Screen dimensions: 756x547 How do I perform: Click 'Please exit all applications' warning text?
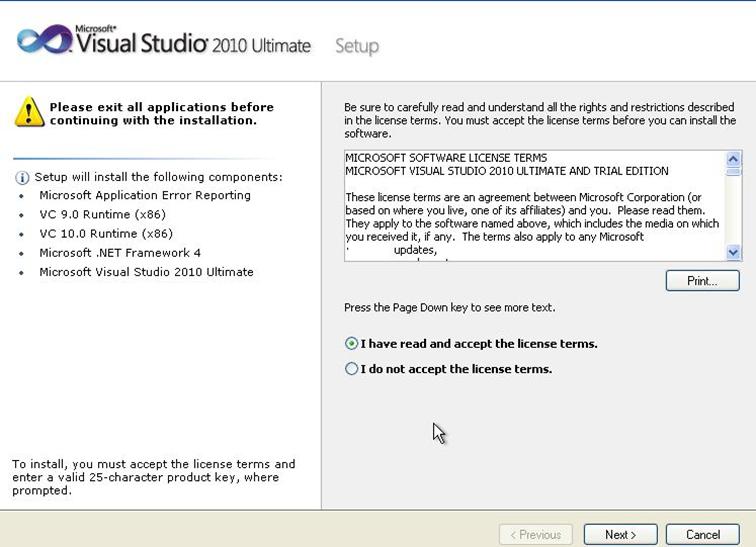tap(162, 113)
